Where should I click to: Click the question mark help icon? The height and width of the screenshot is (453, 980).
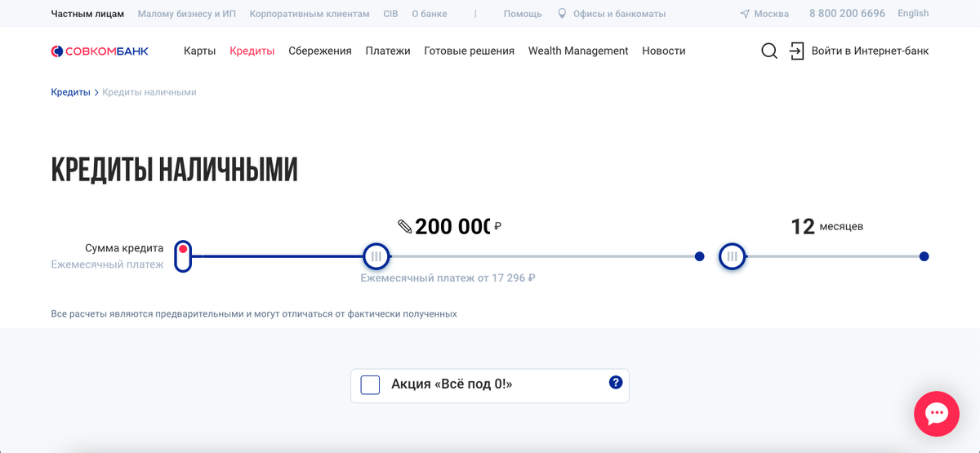pos(616,382)
